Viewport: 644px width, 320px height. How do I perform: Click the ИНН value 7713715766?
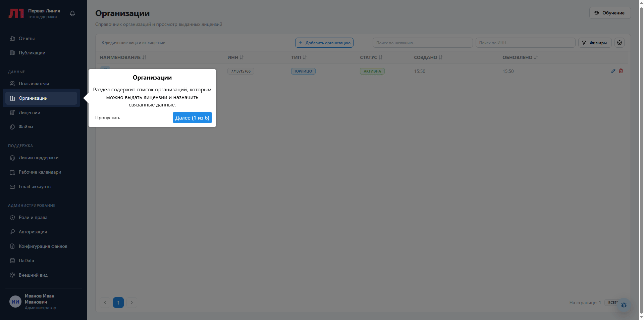coord(241,71)
